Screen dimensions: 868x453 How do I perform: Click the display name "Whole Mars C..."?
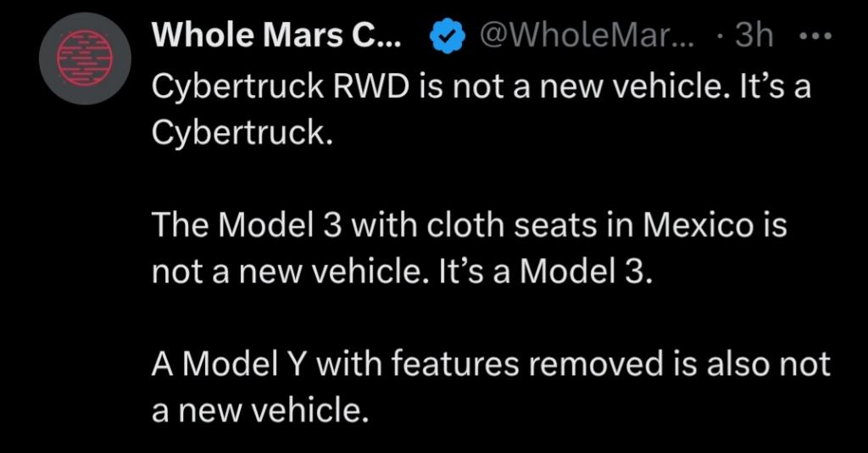point(282,36)
